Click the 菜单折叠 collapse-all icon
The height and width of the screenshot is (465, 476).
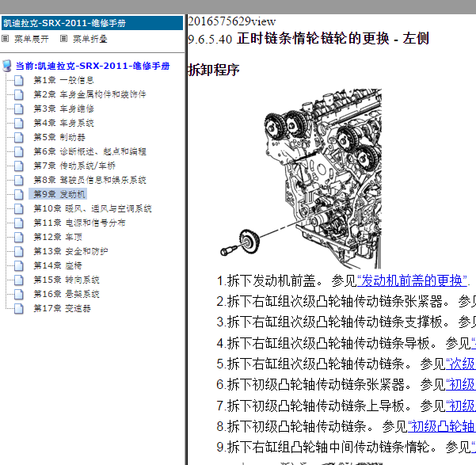point(63,39)
